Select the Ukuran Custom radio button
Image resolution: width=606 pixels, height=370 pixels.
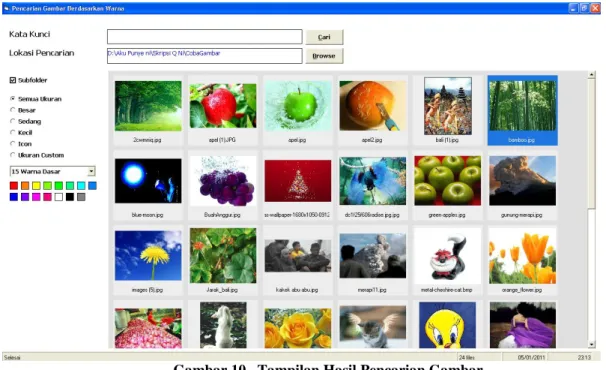coord(13,155)
